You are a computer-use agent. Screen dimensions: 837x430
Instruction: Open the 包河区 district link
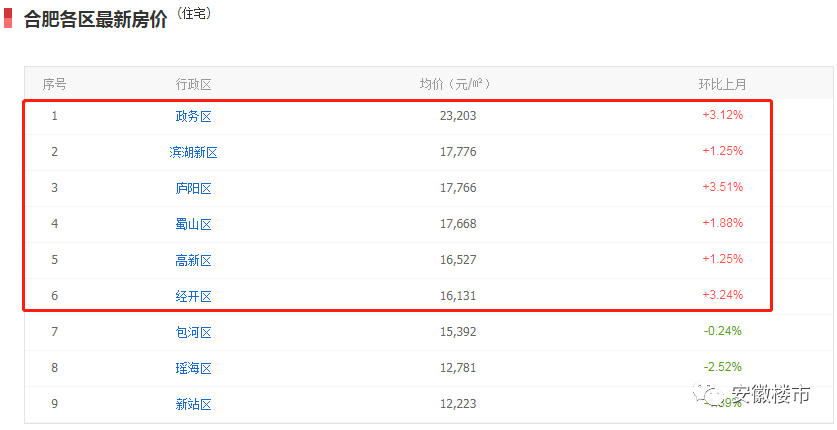[x=193, y=332]
